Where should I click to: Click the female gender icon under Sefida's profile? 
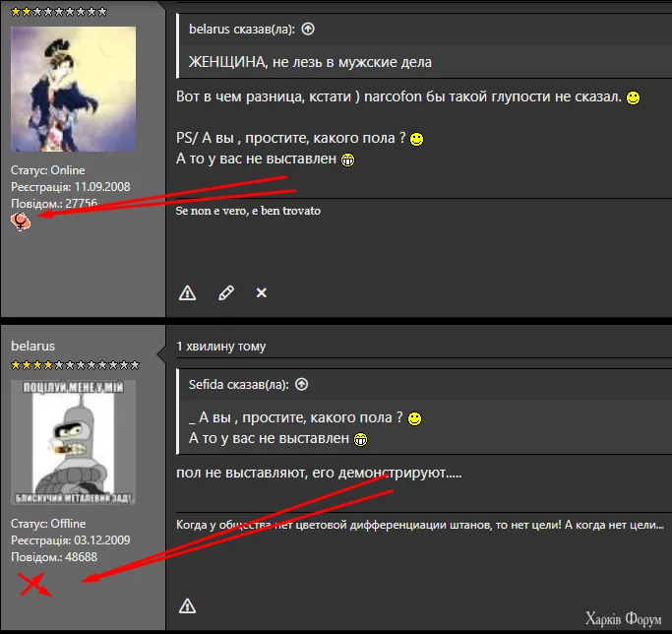click(x=21, y=222)
